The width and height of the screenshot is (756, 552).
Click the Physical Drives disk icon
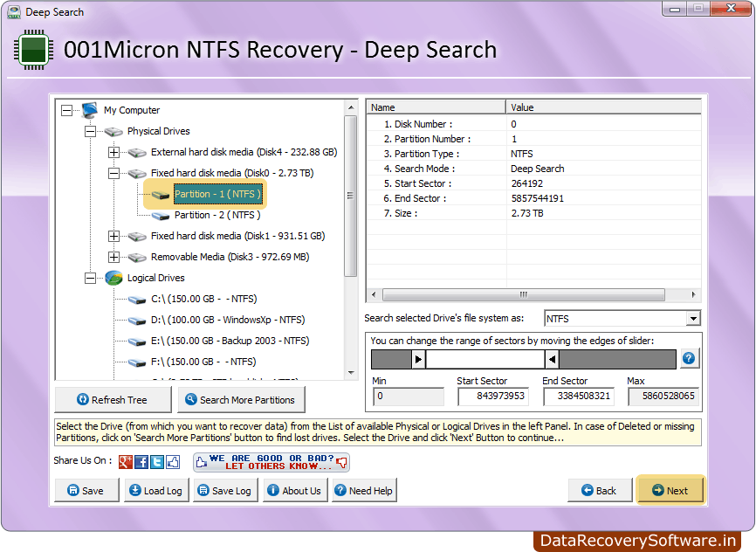pos(113,131)
